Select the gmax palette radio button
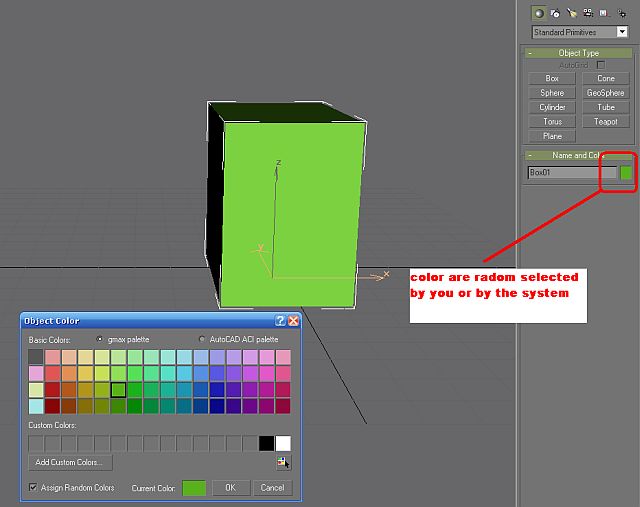Screen dimensions: 640x507 point(99,339)
